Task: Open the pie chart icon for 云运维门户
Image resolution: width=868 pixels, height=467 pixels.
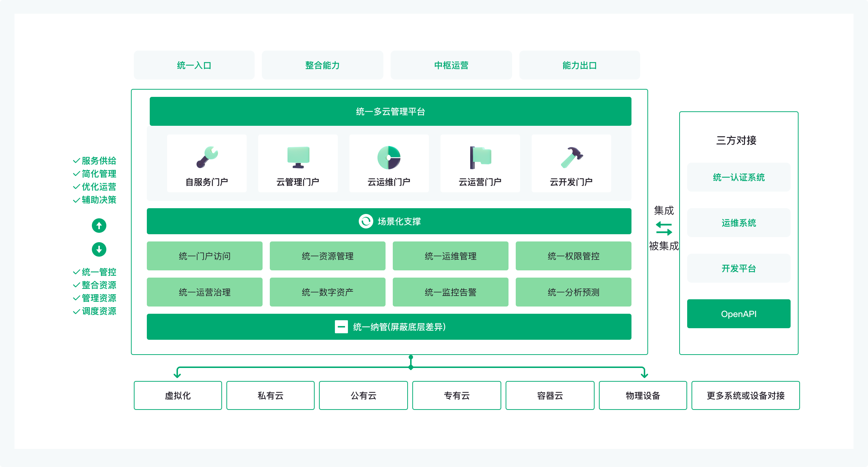Action: pyautogui.click(x=389, y=158)
